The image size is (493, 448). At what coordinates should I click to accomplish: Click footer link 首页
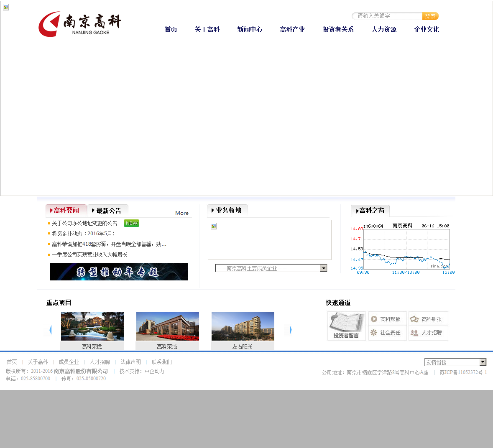pos(12,362)
